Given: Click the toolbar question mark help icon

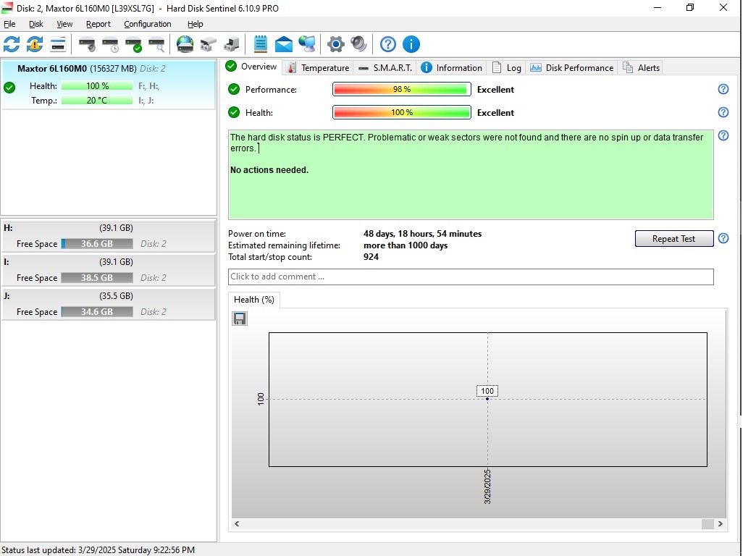Looking at the screenshot, I should (388, 44).
